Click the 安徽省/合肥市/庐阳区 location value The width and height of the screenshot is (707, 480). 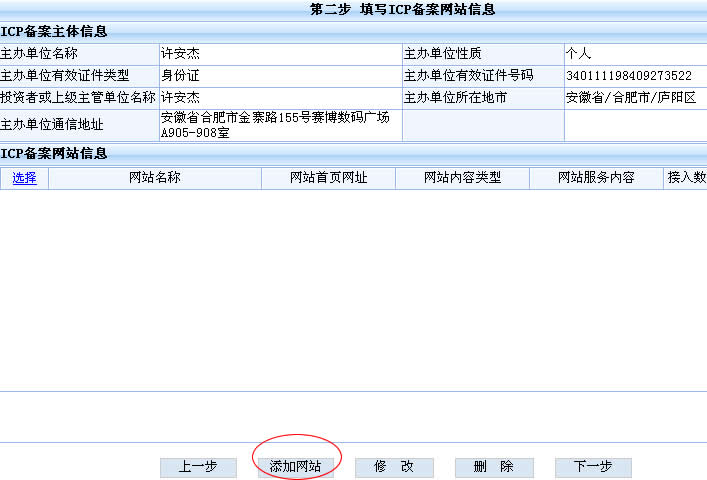coord(631,98)
